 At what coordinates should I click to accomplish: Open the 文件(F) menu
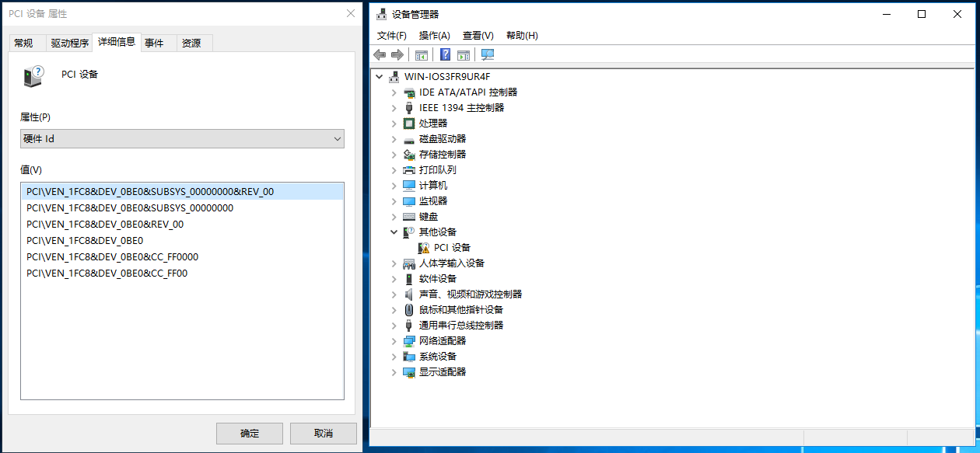pyautogui.click(x=392, y=36)
